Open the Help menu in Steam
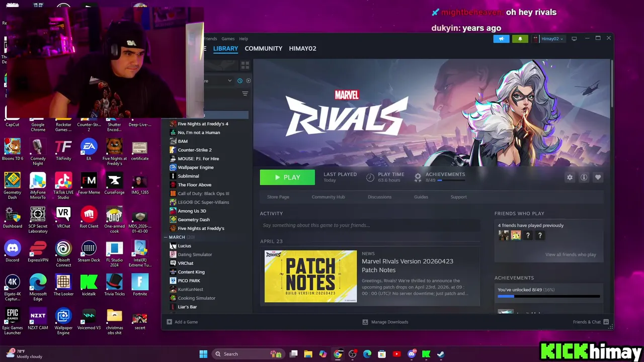Screen dimensions: 644x362 pos(244,39)
